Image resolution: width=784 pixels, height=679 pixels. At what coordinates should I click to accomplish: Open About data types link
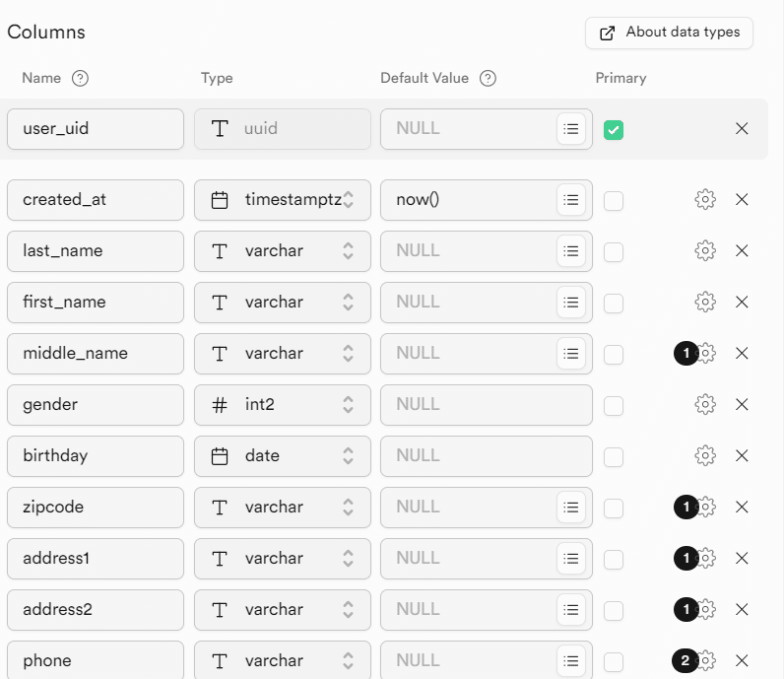point(670,33)
